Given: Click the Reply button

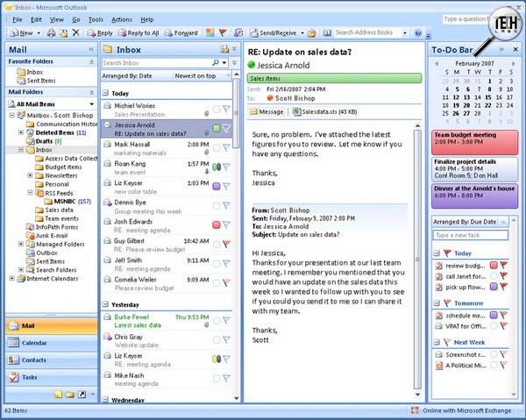Looking at the screenshot, I should point(100,32).
